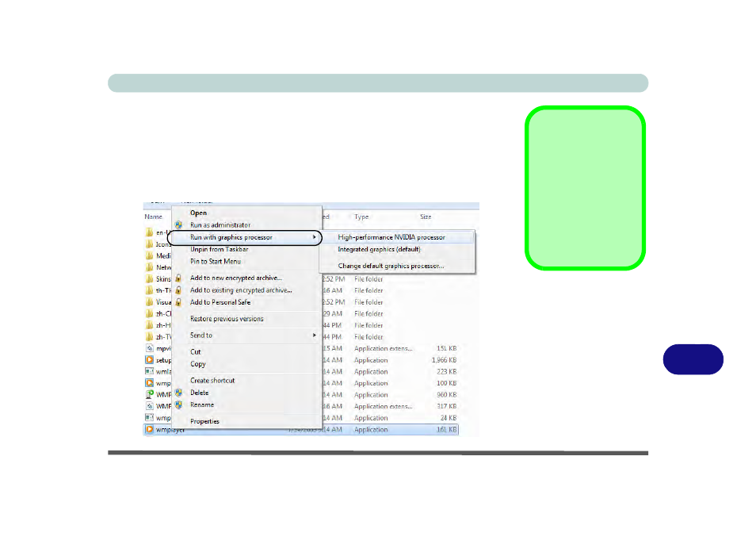Click the lock icon beside Add to new encrypted archive
Viewport: 756px width, 533px height.
[x=178, y=278]
